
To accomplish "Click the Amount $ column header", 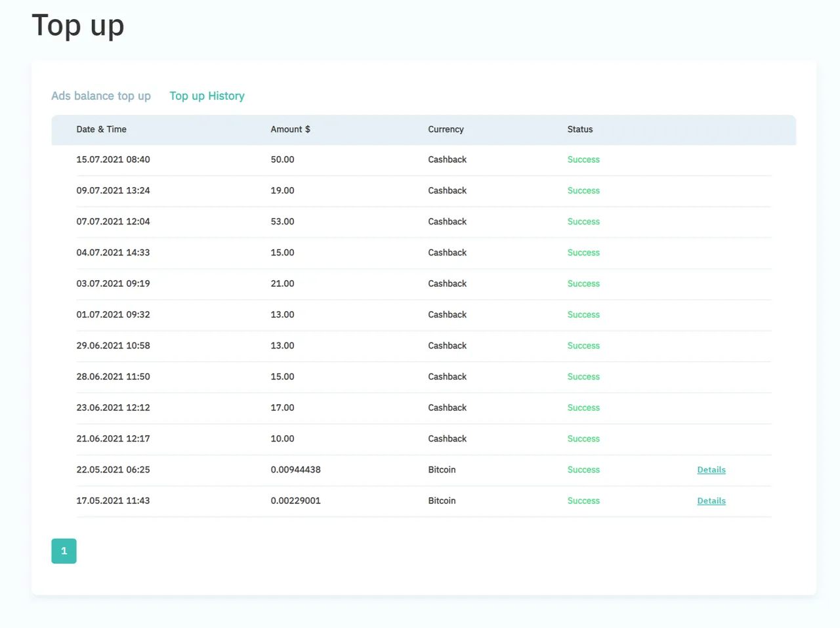I will [291, 129].
